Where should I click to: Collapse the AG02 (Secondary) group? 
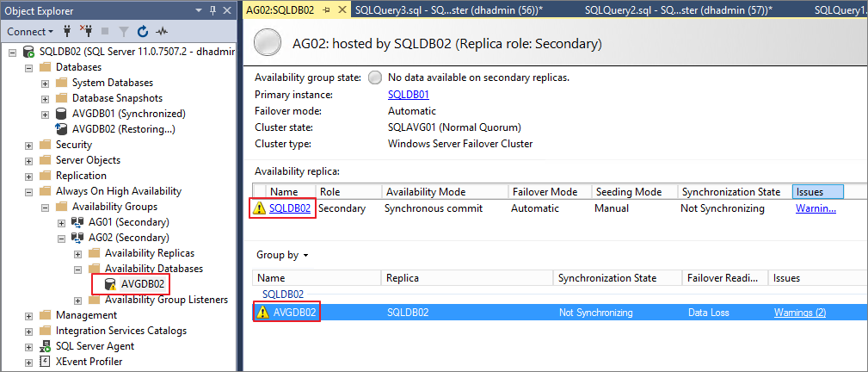point(61,239)
